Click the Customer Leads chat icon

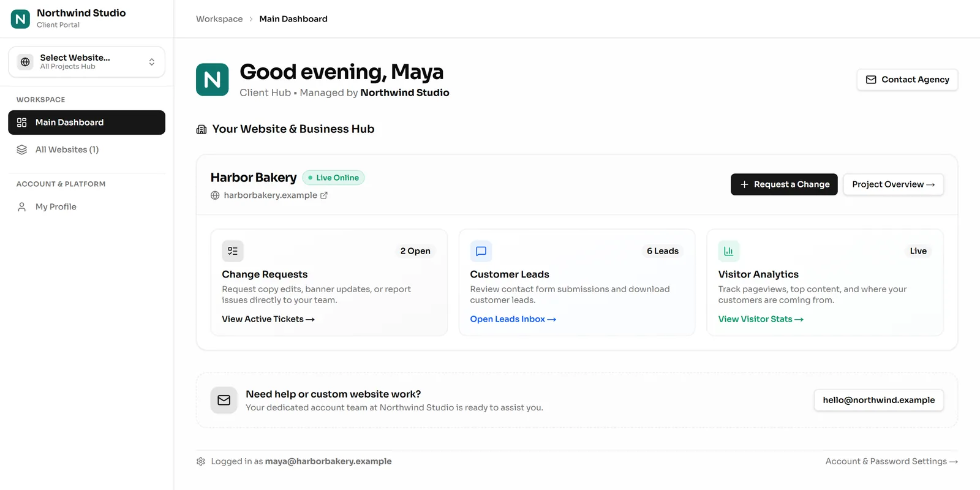click(481, 251)
